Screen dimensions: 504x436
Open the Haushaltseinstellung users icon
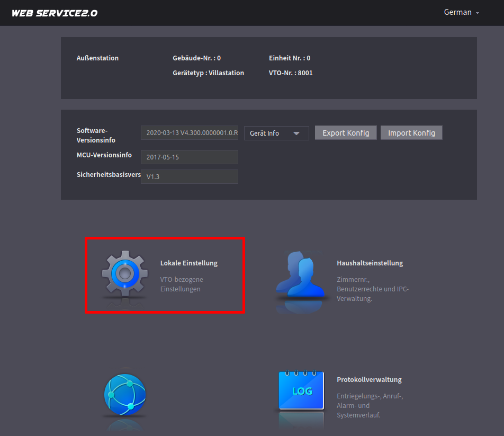click(300, 274)
